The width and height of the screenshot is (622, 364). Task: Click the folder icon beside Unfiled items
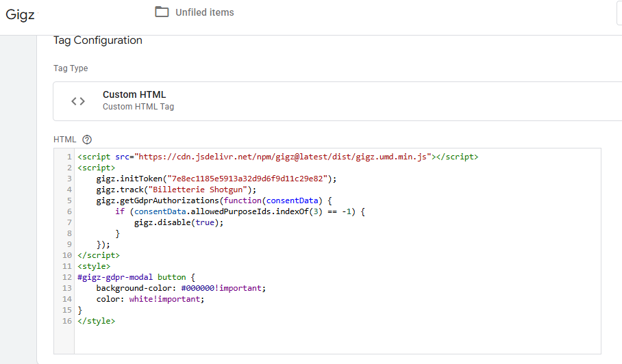click(x=162, y=12)
